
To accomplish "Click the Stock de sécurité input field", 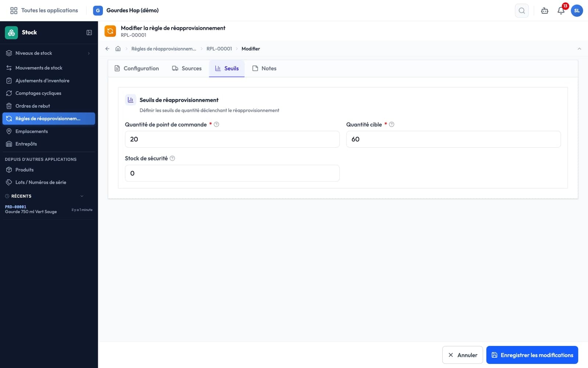I will pyautogui.click(x=232, y=173).
